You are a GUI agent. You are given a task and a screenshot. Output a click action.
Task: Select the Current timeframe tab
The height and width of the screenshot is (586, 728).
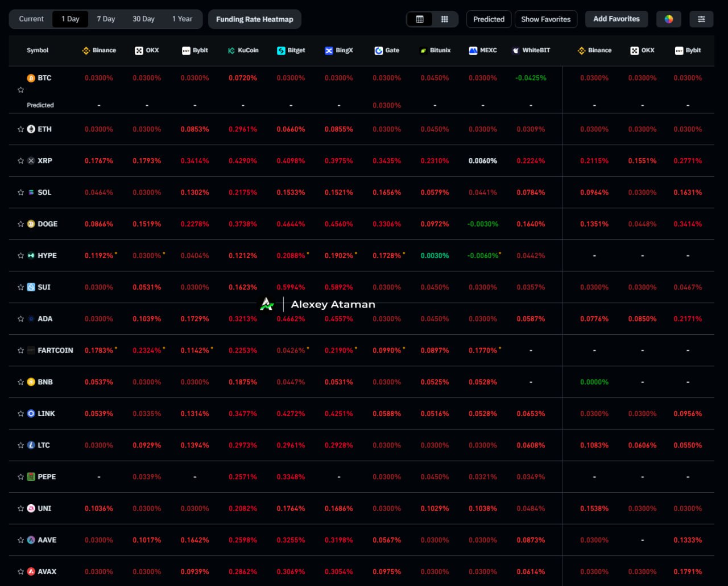(x=31, y=19)
